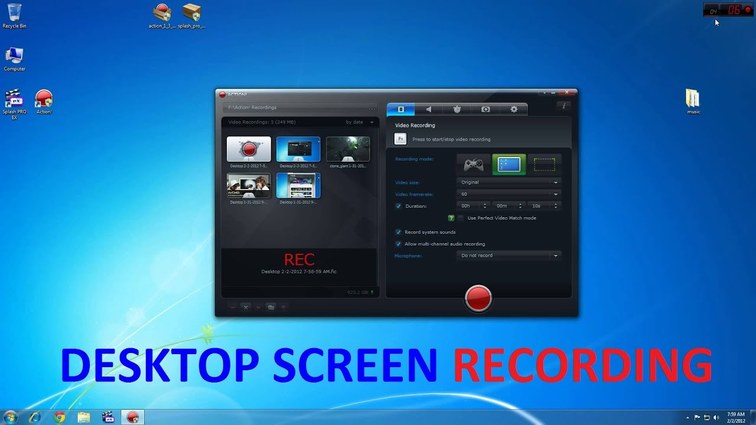Screen dimensions: 756x425
Task: Open Windows Explorer from the taskbar
Action: click(x=84, y=417)
